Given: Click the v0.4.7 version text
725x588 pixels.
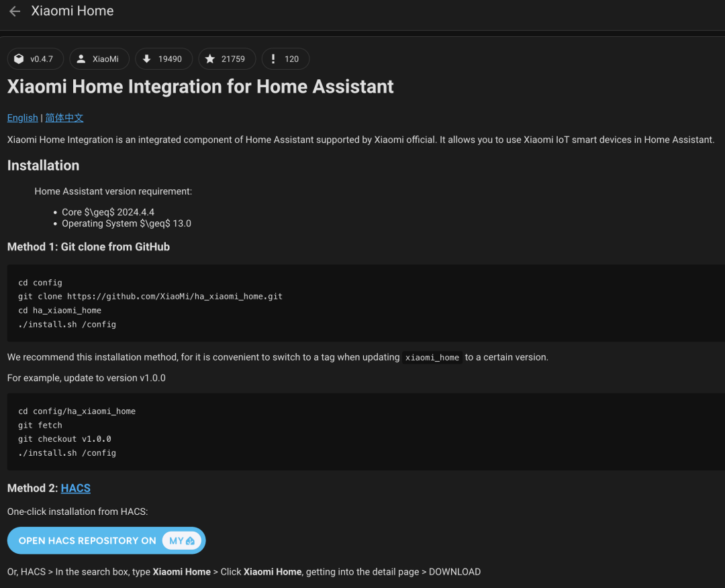Looking at the screenshot, I should pyautogui.click(x=42, y=59).
